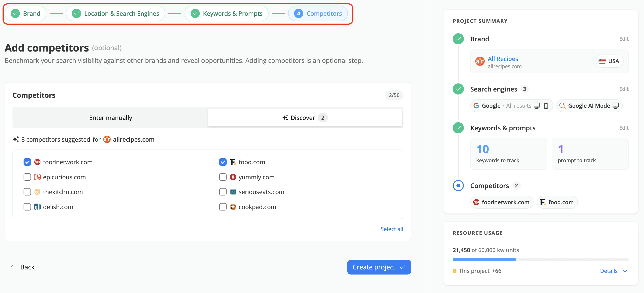
Task: Switch to Enter manually tab
Action: (x=110, y=118)
